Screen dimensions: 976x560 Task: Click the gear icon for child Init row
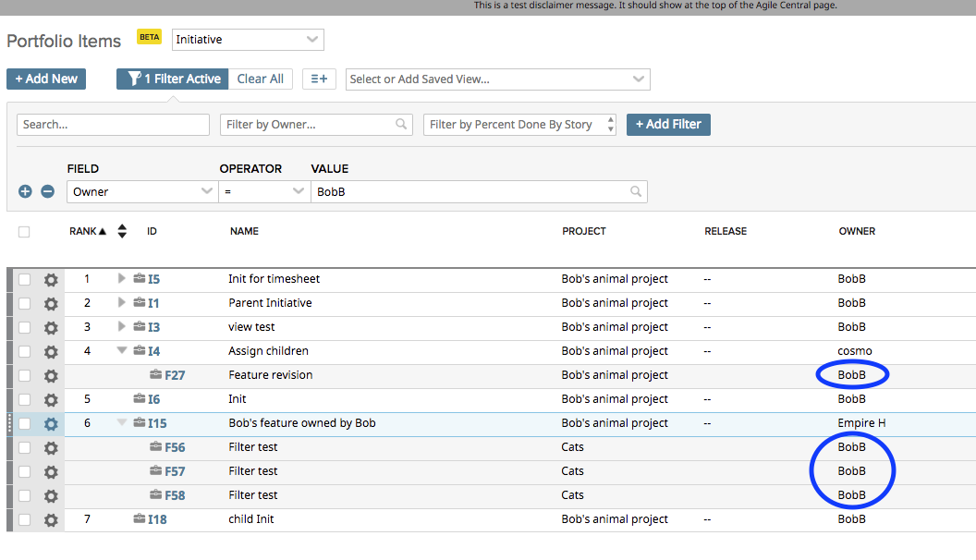[51, 519]
